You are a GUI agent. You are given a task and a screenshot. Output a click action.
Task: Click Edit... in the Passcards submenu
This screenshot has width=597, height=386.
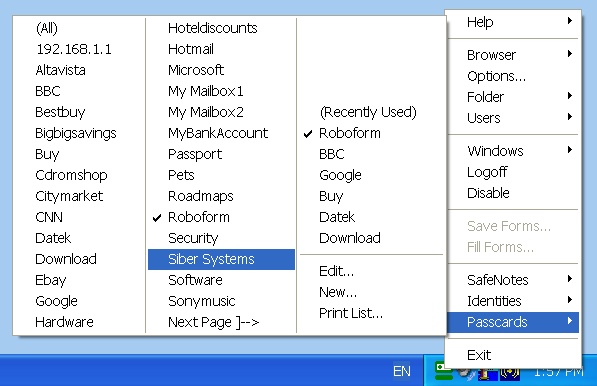(371, 271)
